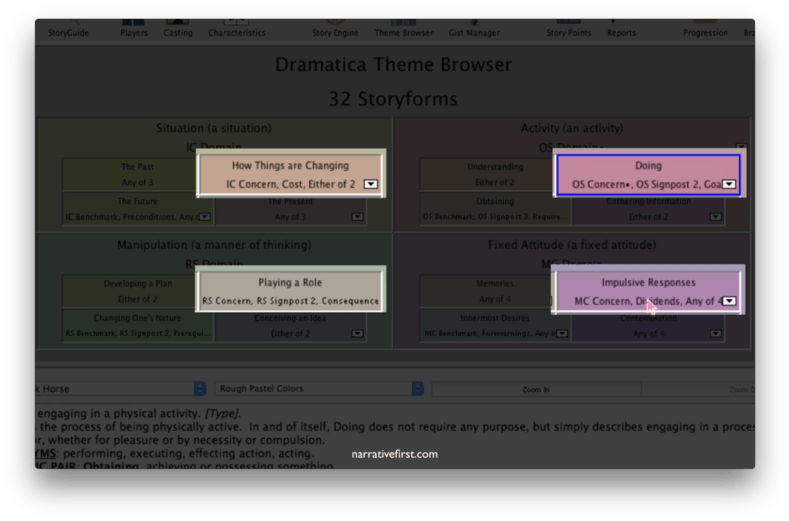The height and width of the screenshot is (521, 789).
Task: Click the 'Fixed Attitude (a fixed attitude)' heading
Action: coord(572,245)
